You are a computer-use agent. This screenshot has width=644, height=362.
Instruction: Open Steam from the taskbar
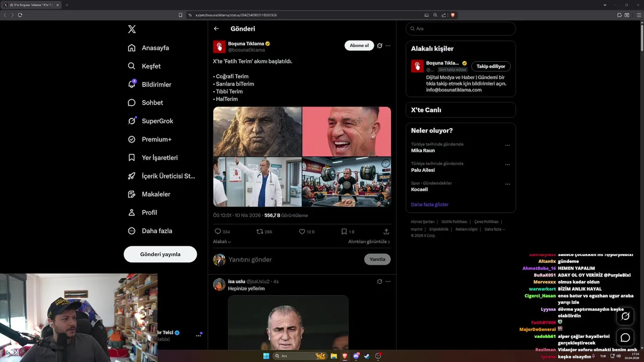[x=367, y=356]
